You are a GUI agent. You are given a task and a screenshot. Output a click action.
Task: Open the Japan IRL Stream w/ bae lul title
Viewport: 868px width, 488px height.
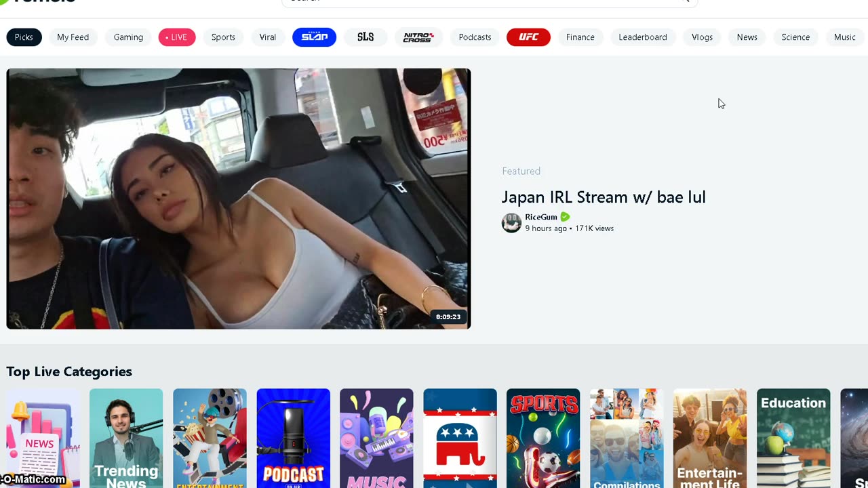click(604, 197)
